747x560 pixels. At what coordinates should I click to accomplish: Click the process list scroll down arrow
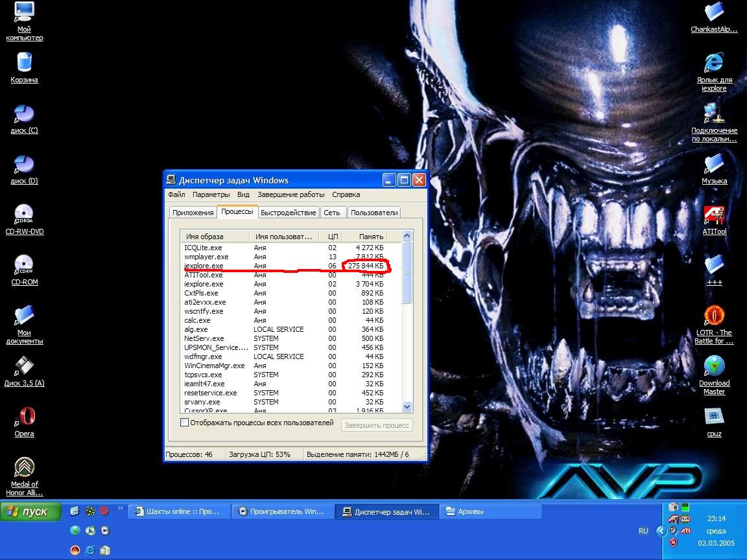(x=407, y=407)
